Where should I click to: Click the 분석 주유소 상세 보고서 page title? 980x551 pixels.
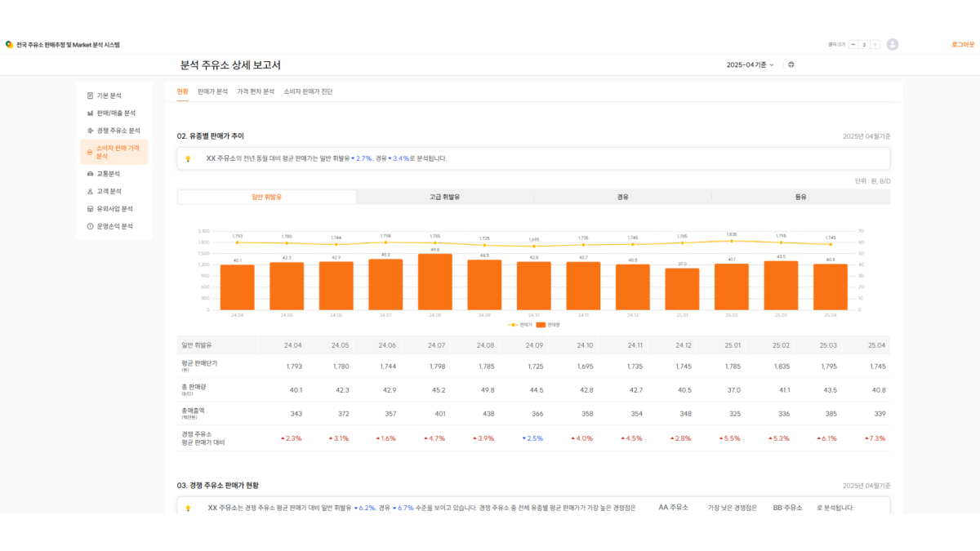click(230, 65)
